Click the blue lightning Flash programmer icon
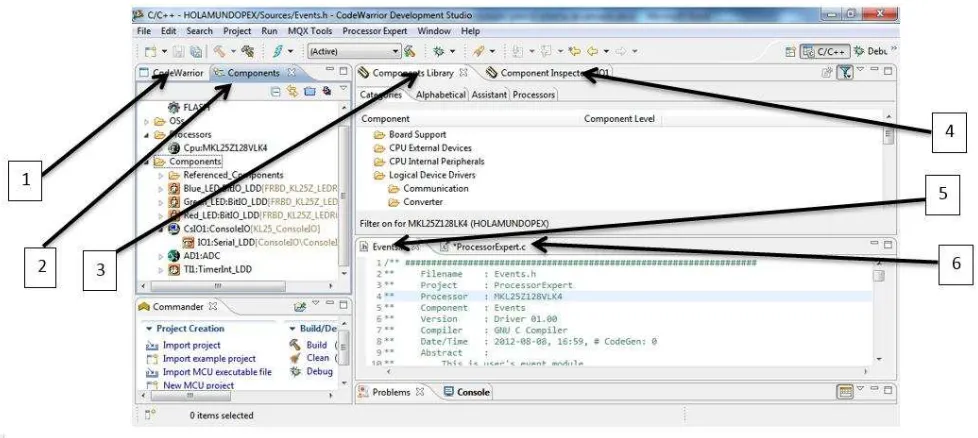 [x=277, y=51]
